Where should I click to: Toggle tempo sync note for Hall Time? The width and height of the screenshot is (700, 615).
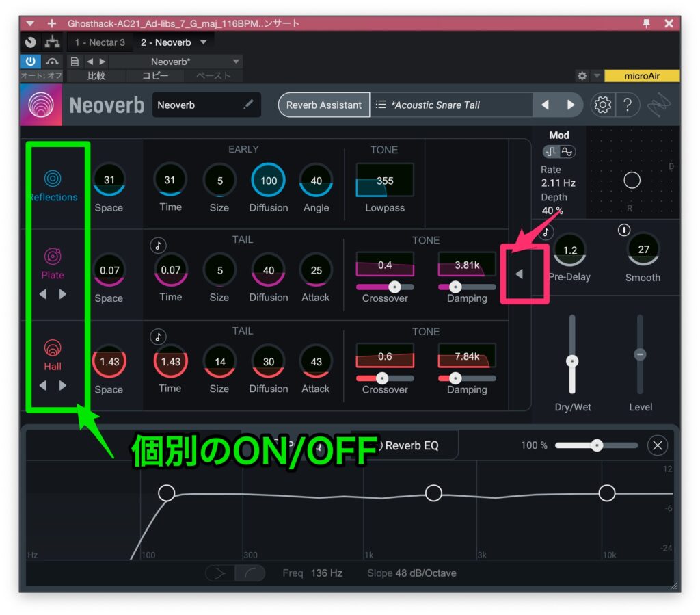point(158,337)
